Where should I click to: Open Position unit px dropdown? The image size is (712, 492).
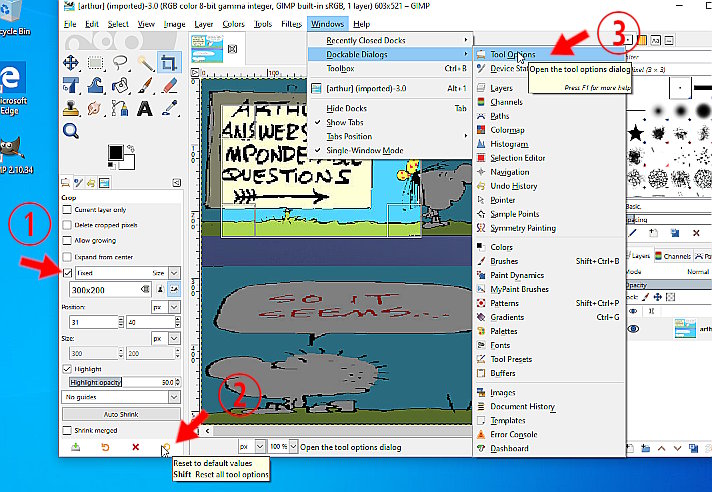click(174, 307)
